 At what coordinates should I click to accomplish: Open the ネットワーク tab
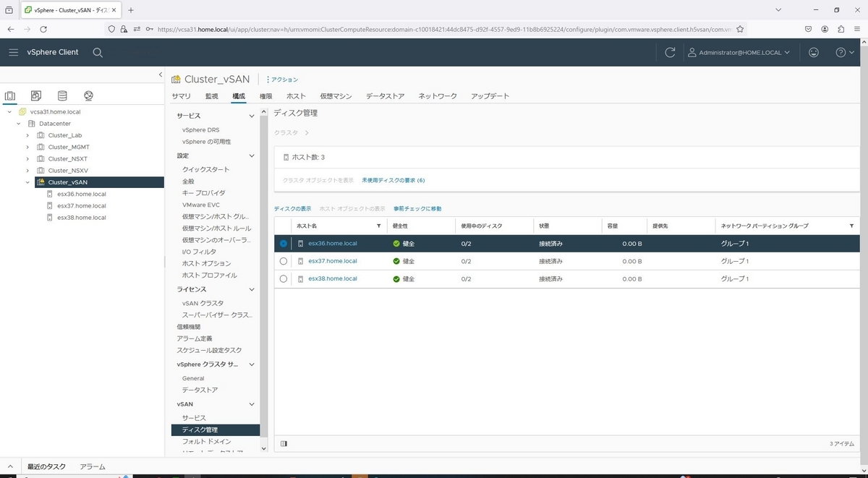pos(438,96)
